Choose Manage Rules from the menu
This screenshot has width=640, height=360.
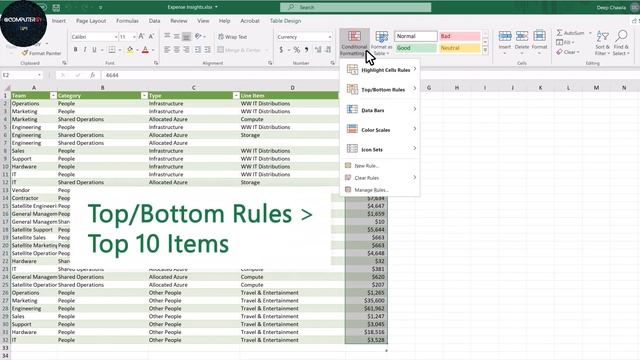tap(380, 190)
